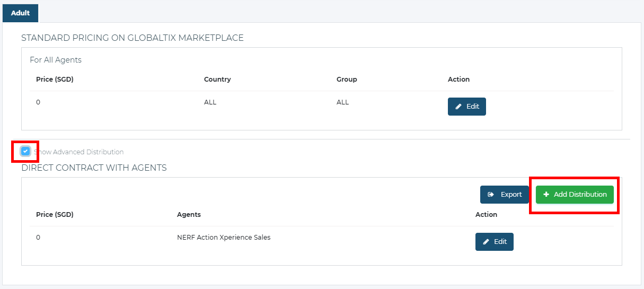Click the Action header in the standard pricing table
This screenshot has height=289, width=644.
pyautogui.click(x=458, y=80)
